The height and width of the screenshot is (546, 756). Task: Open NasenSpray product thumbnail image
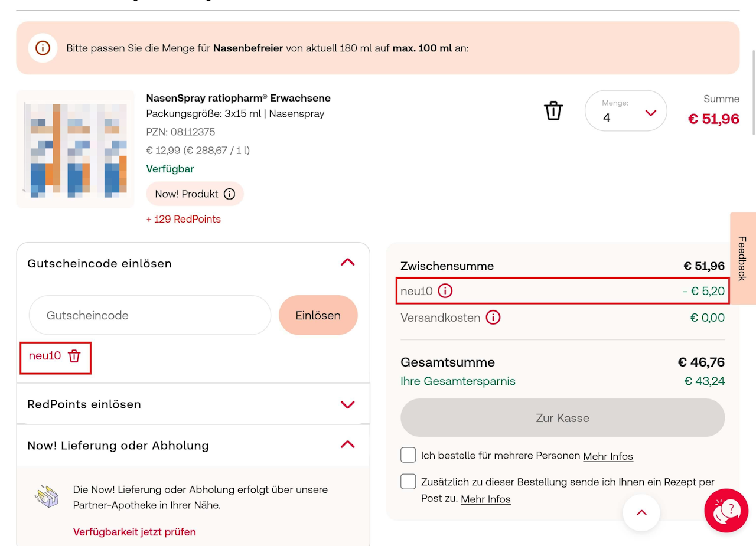76,149
